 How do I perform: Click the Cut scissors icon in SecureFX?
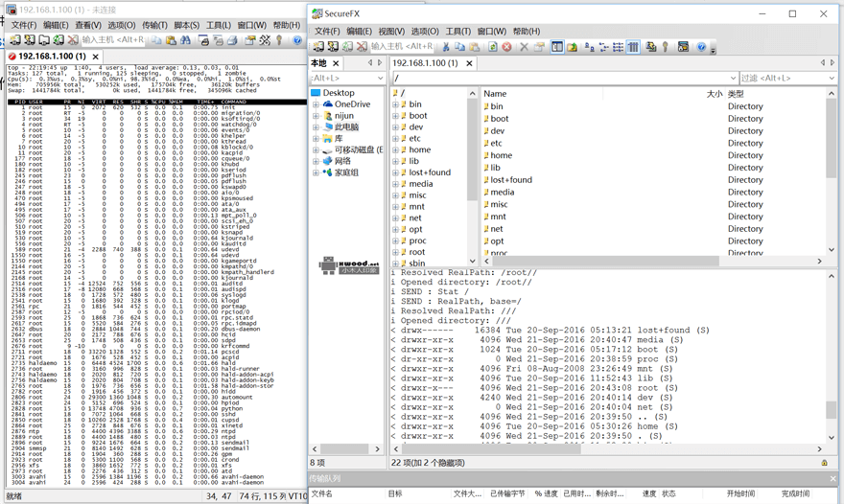click(446, 47)
